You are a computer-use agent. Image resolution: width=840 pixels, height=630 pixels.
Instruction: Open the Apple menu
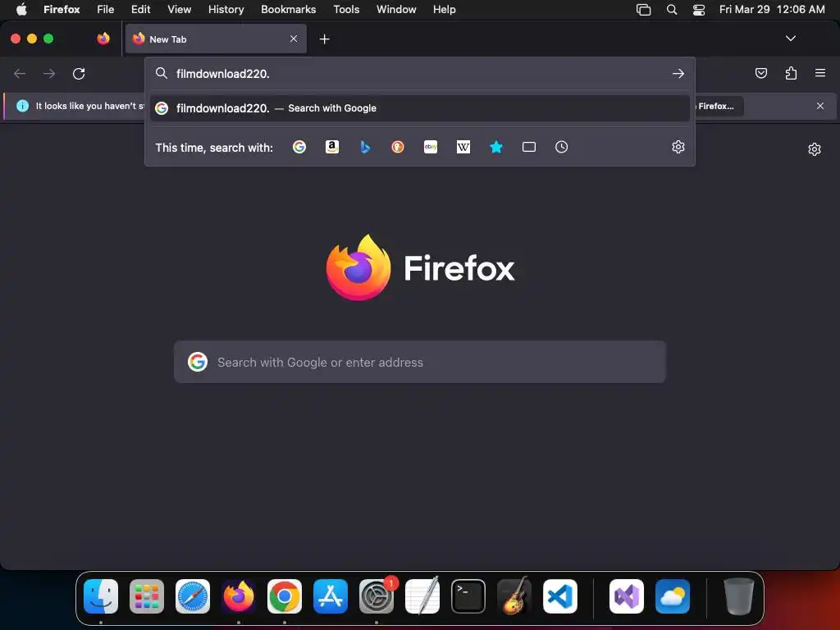21,10
